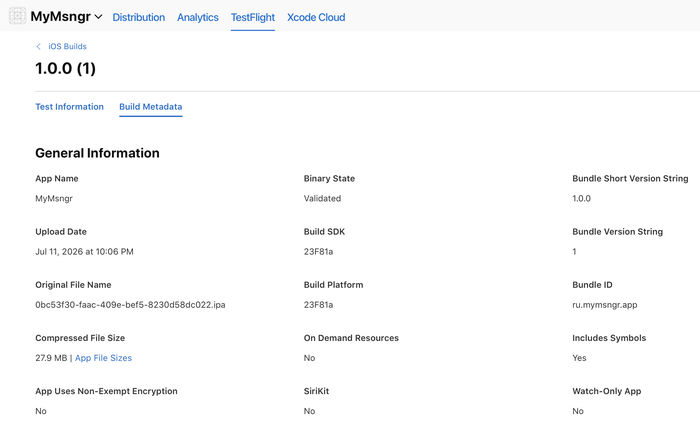Click the On Demand Resources label
Screen dimensions: 700x432
(x=351, y=338)
